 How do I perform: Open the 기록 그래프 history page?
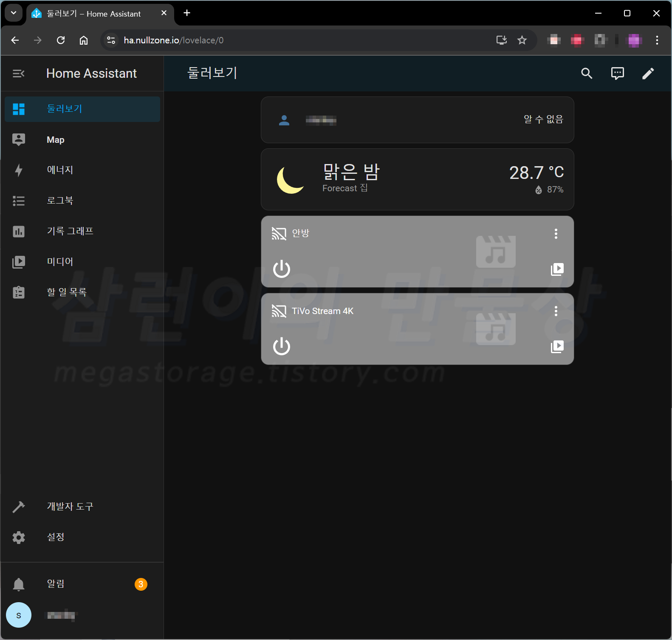point(82,232)
